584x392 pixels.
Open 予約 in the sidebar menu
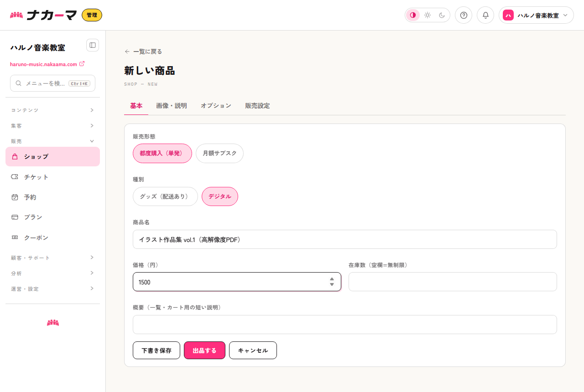(x=52, y=197)
